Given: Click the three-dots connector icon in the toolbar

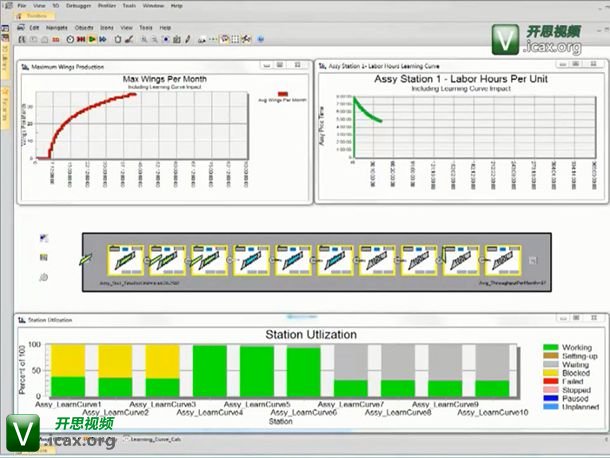Looking at the screenshot, I should coord(213,39).
